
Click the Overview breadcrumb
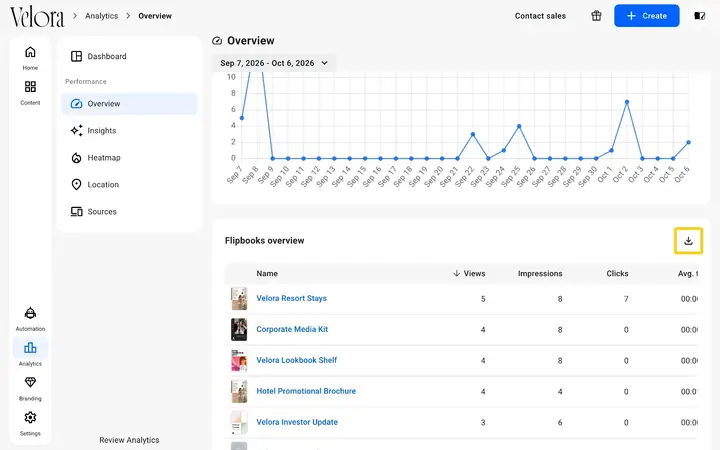pos(155,16)
